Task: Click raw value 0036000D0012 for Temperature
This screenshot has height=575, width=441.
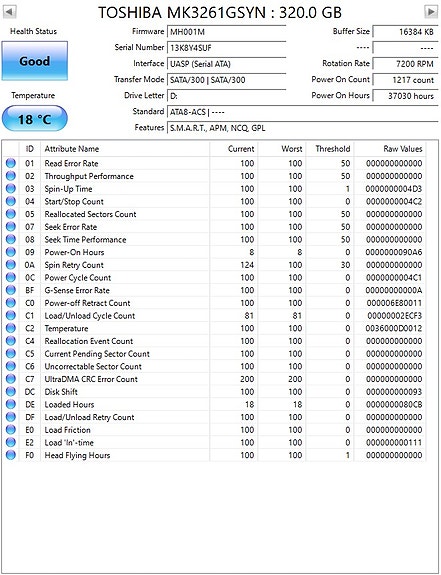Action: [x=394, y=328]
